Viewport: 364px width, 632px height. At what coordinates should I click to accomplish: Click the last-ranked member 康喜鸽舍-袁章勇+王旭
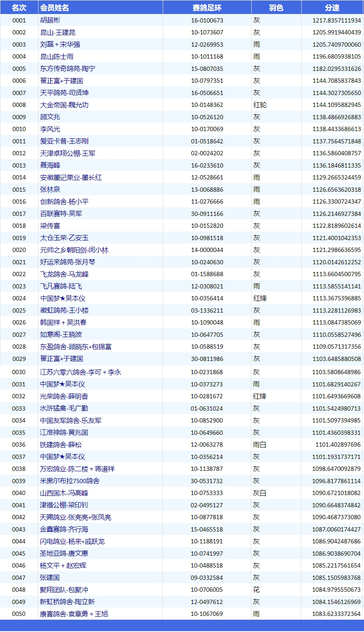[x=74, y=614]
